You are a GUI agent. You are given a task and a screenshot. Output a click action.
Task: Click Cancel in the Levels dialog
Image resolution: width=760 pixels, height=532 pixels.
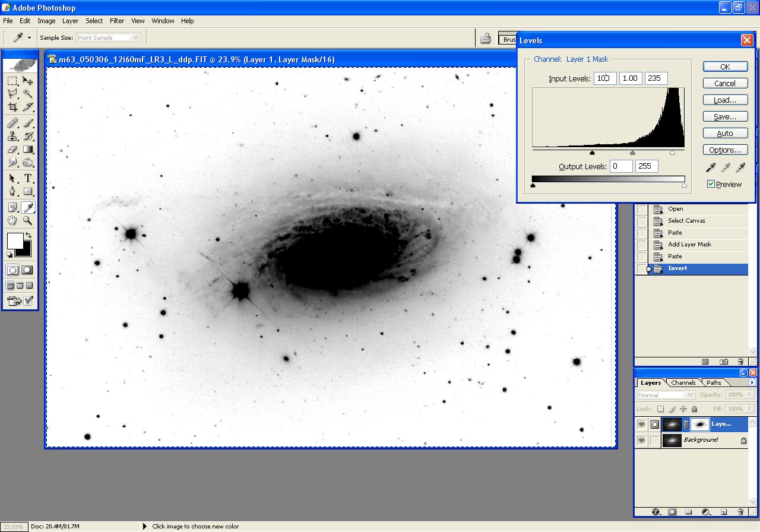[725, 84]
